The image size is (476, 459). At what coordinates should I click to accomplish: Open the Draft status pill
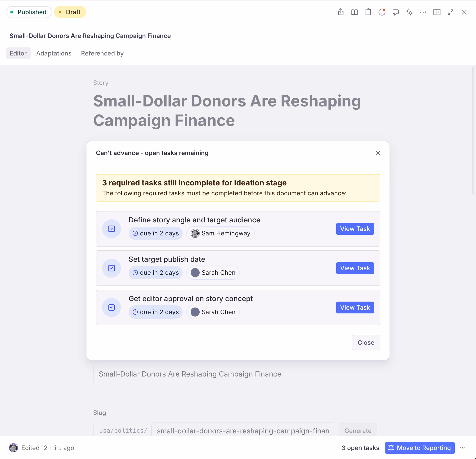(x=70, y=12)
